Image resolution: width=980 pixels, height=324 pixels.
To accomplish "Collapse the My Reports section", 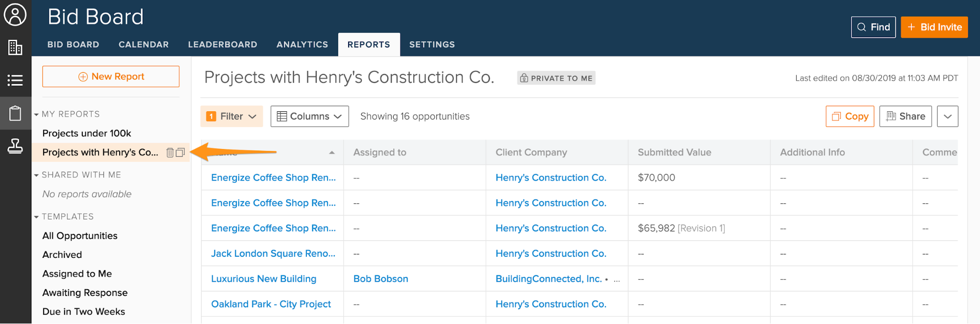I will pyautogui.click(x=37, y=114).
